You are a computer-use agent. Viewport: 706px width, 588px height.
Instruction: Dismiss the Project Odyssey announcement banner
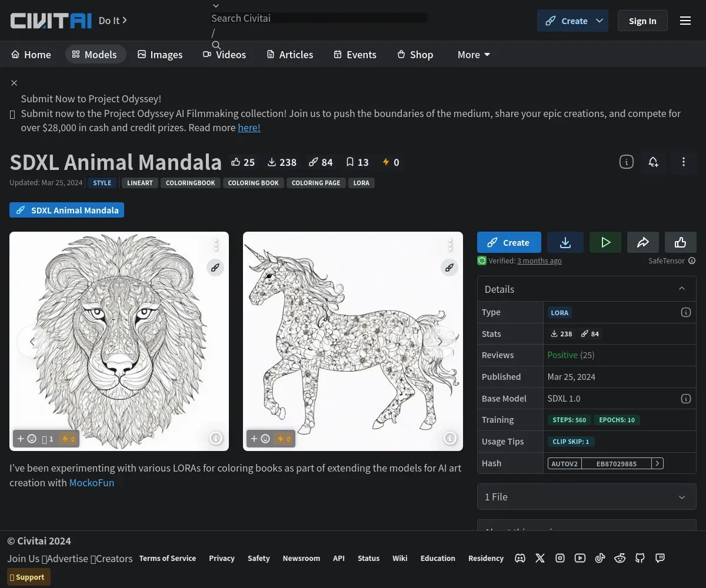coord(14,83)
